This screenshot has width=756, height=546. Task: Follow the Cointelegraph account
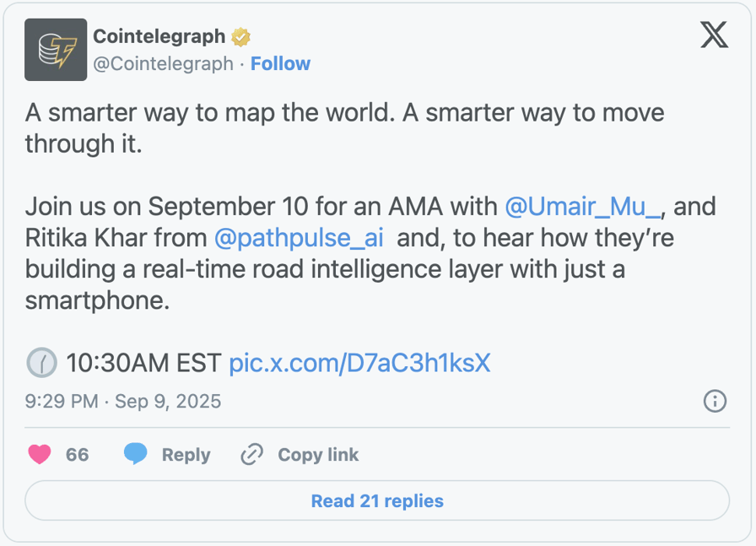pos(280,64)
